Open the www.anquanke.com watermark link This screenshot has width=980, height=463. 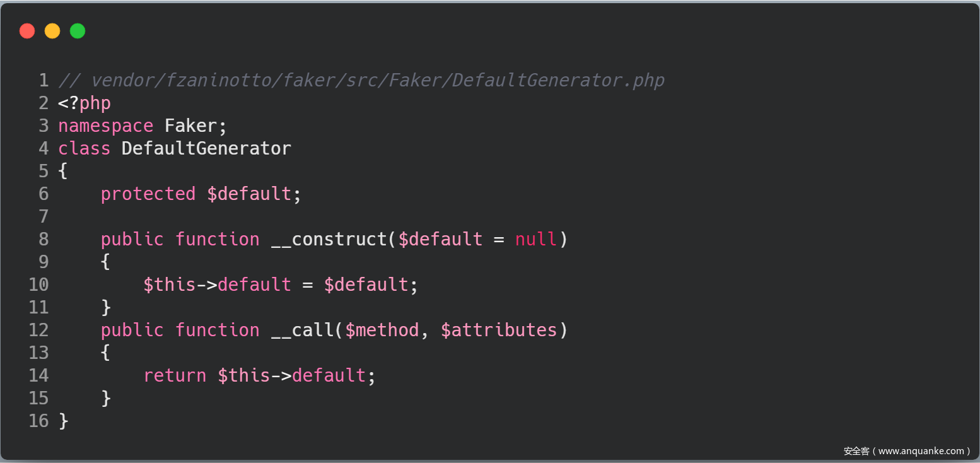921,451
